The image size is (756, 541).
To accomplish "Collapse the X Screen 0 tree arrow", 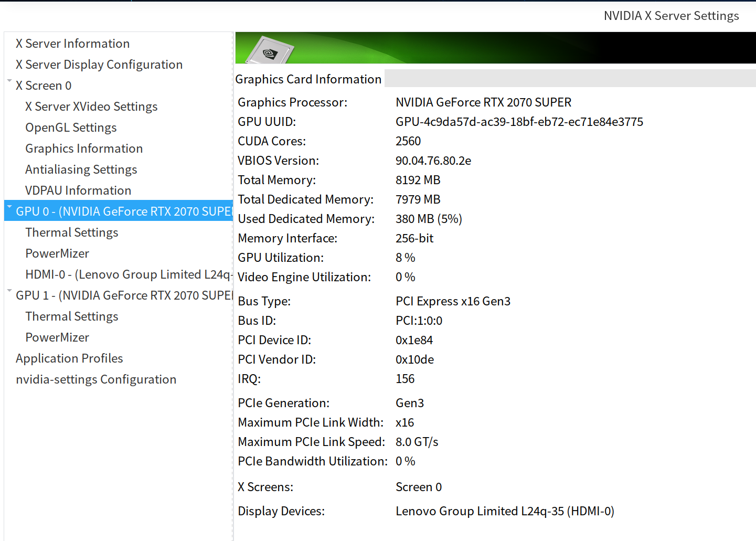I will (x=9, y=81).
